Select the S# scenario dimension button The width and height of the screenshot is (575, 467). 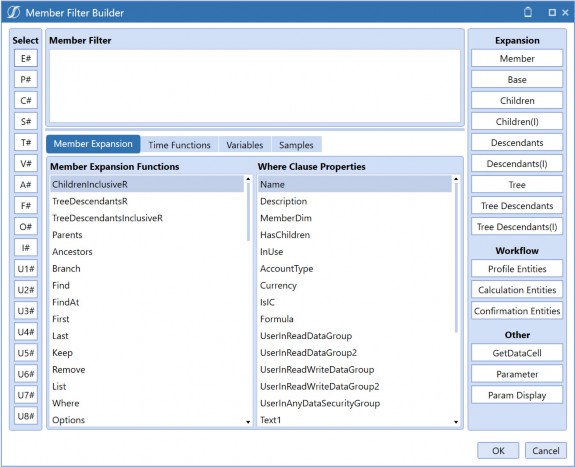point(26,121)
